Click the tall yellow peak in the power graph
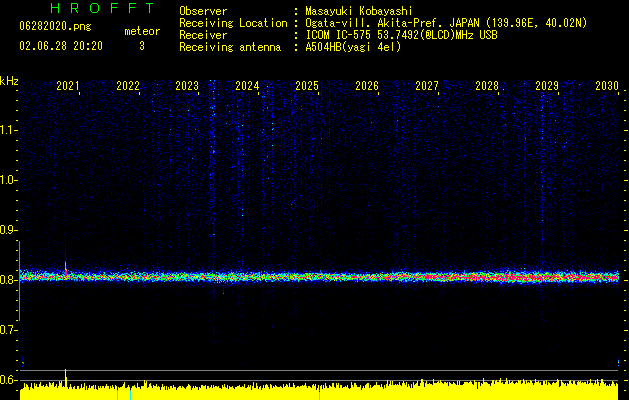 pos(65,378)
